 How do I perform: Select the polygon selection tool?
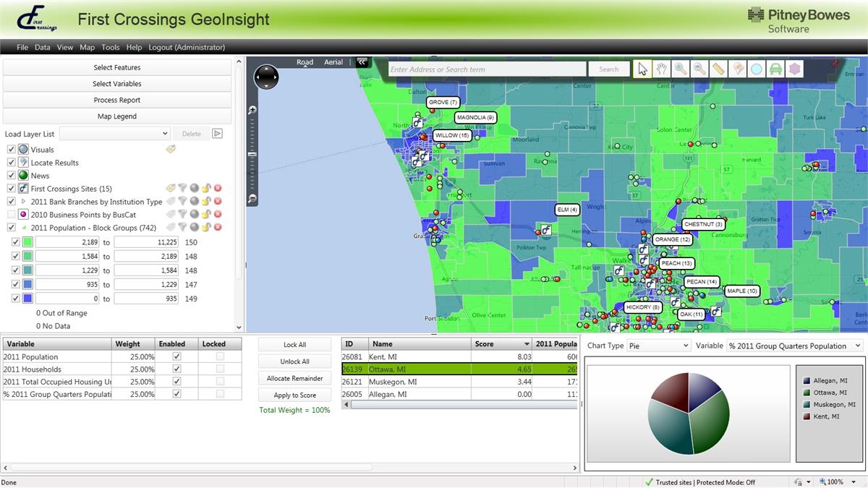794,69
